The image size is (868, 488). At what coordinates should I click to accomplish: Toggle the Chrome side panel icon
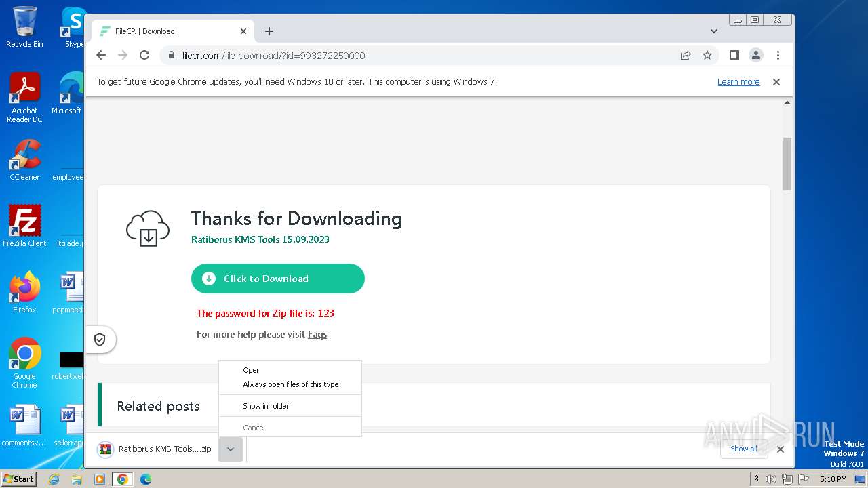pyautogui.click(x=734, y=55)
